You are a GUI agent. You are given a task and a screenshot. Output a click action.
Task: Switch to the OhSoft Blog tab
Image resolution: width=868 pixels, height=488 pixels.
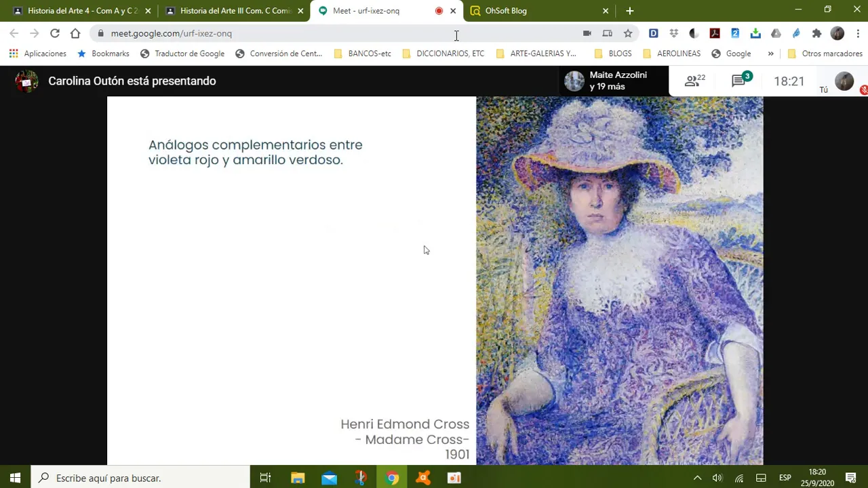tap(539, 11)
